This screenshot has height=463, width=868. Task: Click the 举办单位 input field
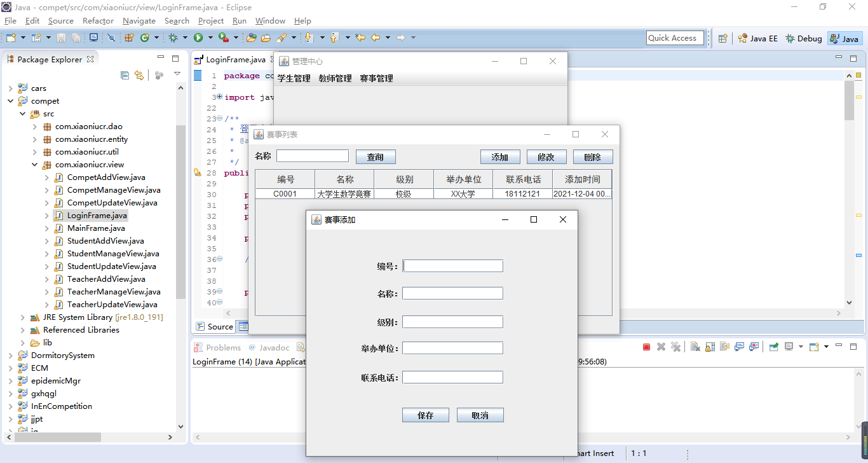coord(453,348)
